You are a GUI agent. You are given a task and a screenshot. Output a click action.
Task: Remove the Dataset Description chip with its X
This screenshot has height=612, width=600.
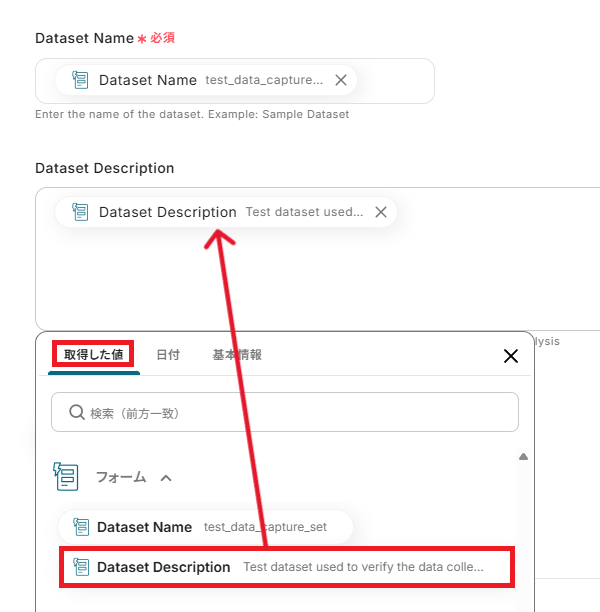tap(381, 212)
